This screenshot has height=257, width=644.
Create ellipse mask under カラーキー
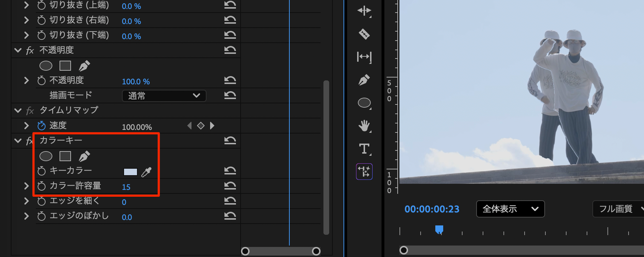point(46,156)
